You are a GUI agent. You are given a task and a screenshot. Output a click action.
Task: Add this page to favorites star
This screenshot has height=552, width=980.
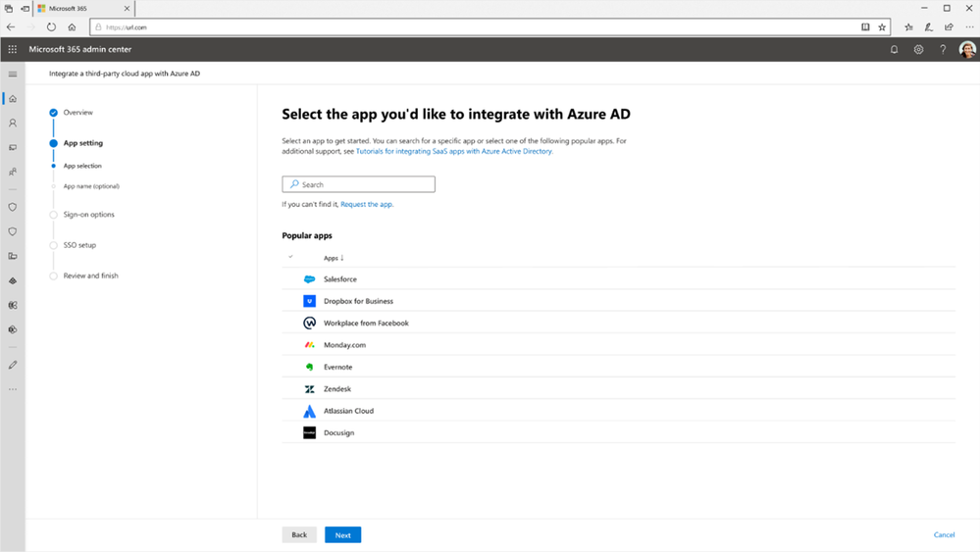point(882,26)
